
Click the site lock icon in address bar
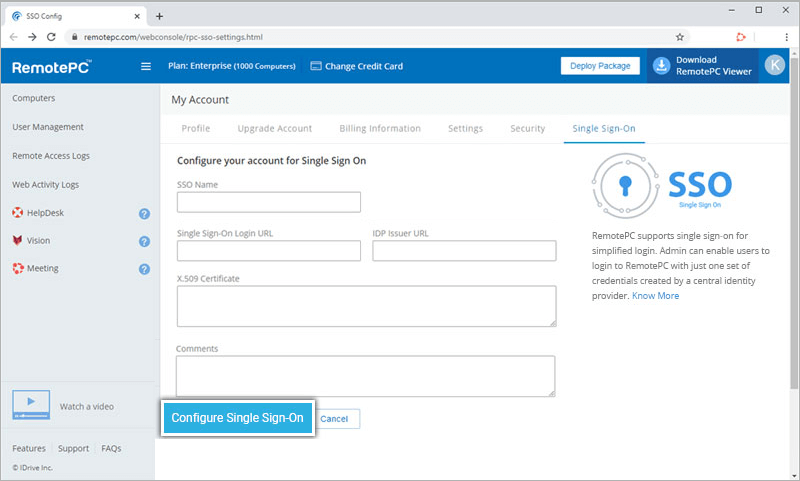pyautogui.click(x=74, y=37)
